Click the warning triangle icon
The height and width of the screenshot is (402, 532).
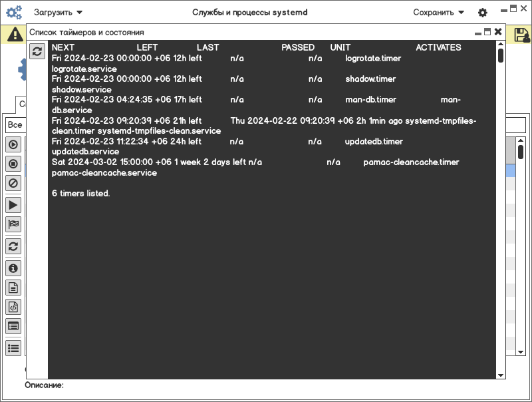(x=15, y=35)
